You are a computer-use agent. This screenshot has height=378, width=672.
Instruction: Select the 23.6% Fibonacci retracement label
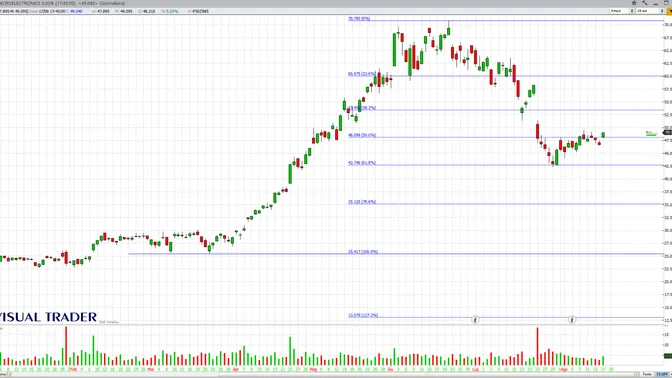click(362, 74)
